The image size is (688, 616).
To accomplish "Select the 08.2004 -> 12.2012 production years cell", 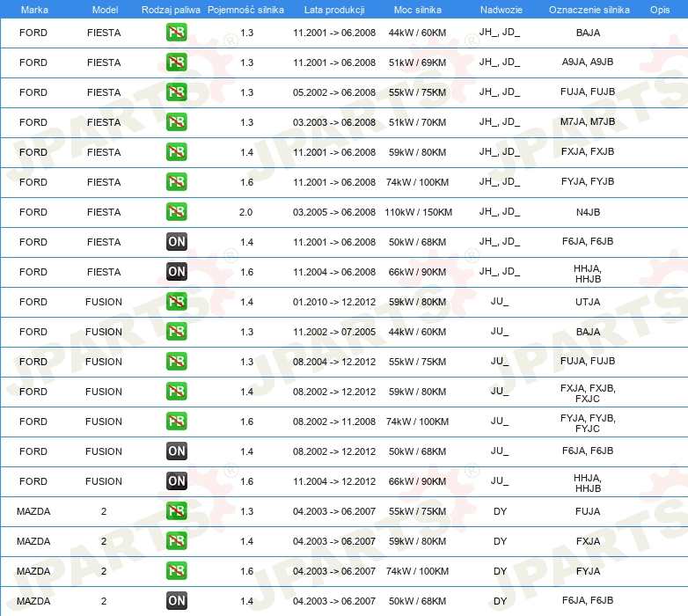I will tap(334, 362).
